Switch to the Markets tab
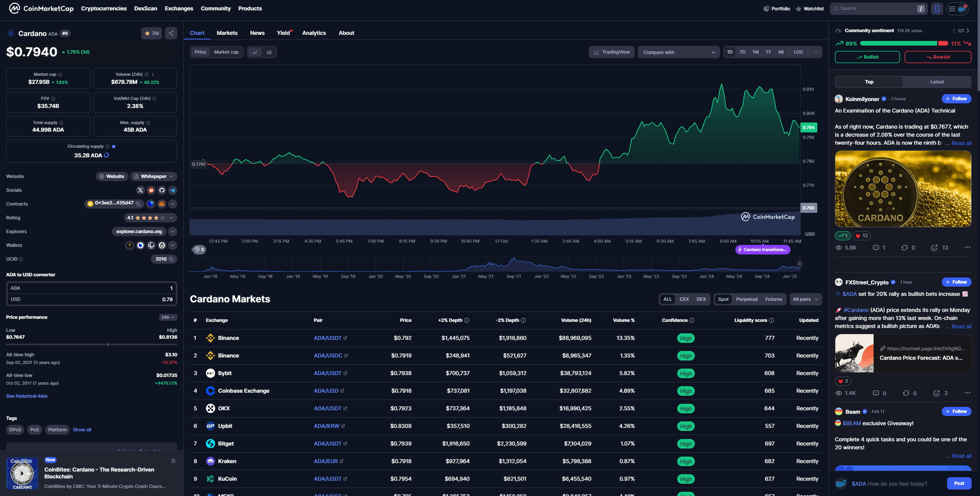The width and height of the screenshot is (980, 496). (227, 33)
